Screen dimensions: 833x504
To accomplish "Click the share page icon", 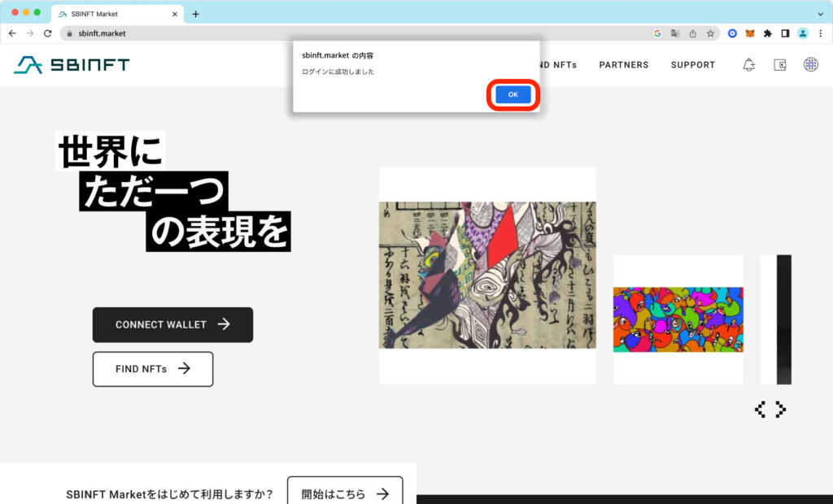I will (693, 33).
